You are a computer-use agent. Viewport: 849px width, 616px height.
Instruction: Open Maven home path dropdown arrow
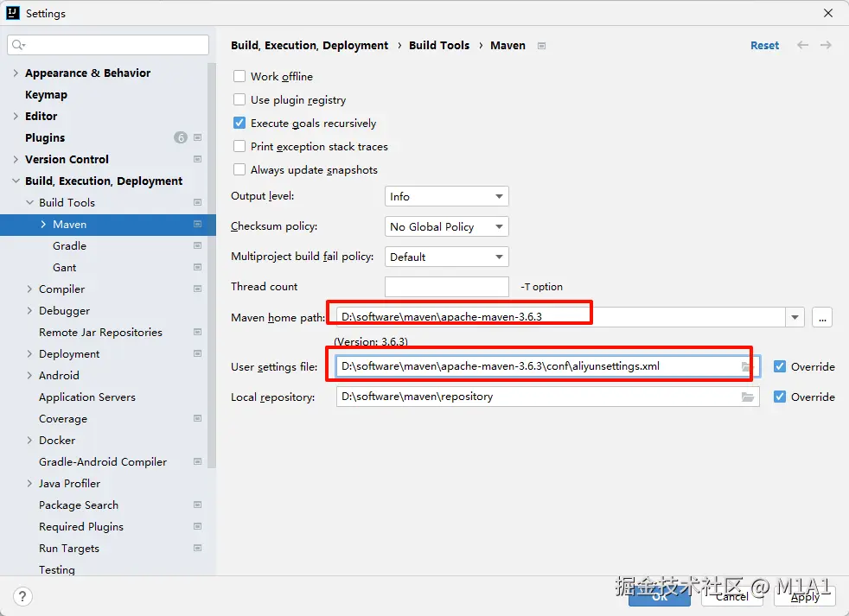point(795,317)
